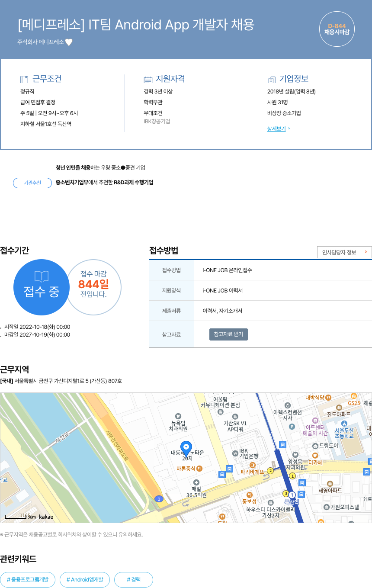The width and height of the screenshot is (372, 588).
Task: Click the 기업정보 building icon
Action: [x=272, y=80]
